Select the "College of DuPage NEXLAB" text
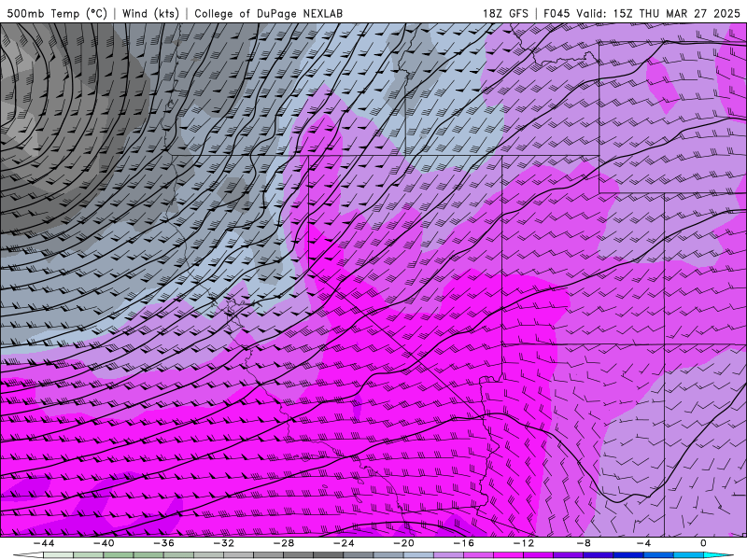The image size is (747, 560). tap(268, 13)
